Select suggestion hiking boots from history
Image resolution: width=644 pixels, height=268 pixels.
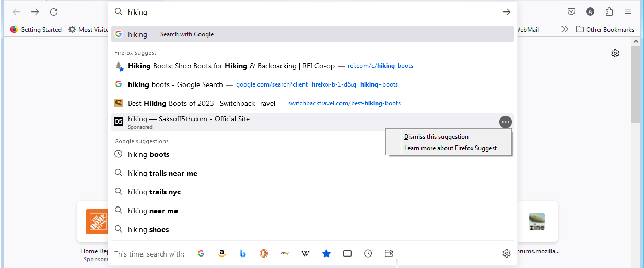coord(312,154)
